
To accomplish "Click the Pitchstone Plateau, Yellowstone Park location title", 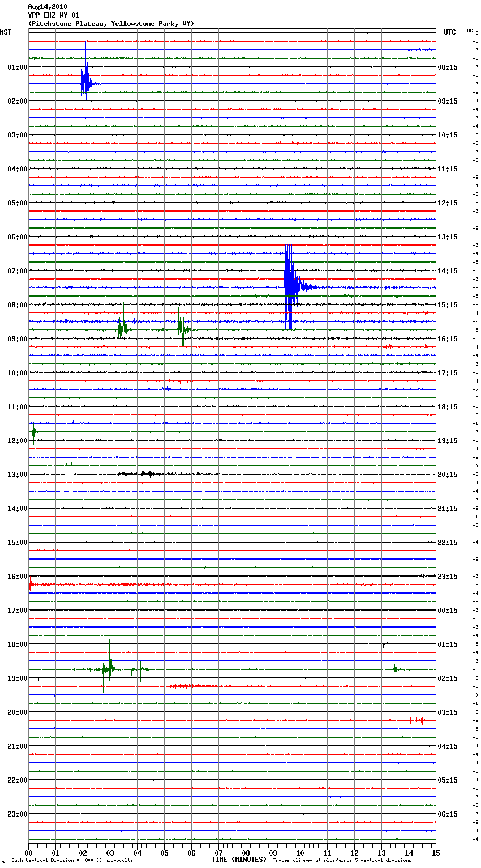I will click(111, 24).
